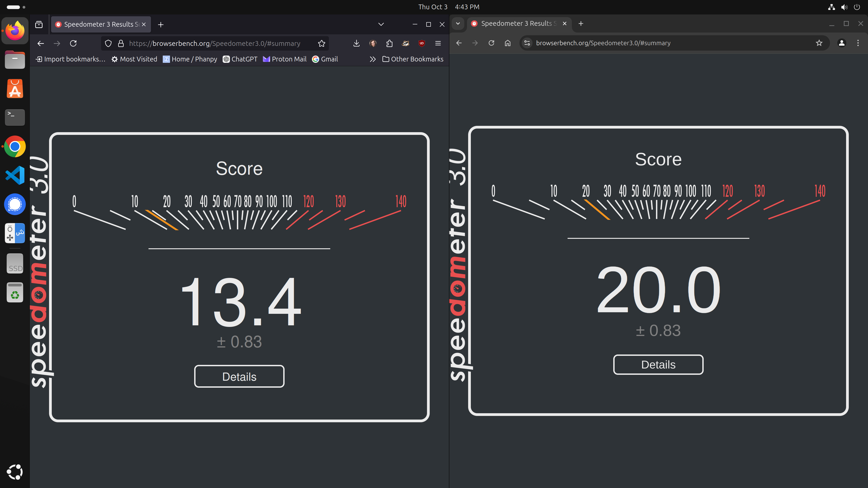Viewport: 868px width, 488px height.
Task: Expand Firefox list all tabs chevron
Action: coord(381,24)
